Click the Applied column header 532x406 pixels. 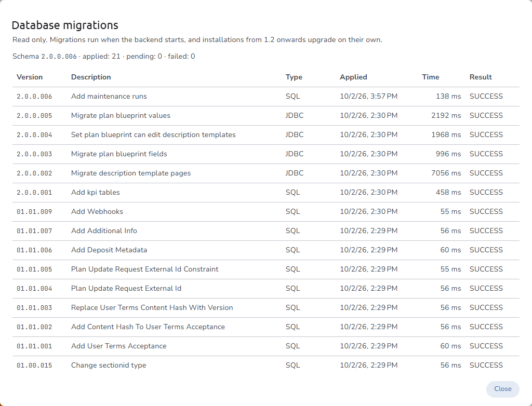(x=353, y=77)
